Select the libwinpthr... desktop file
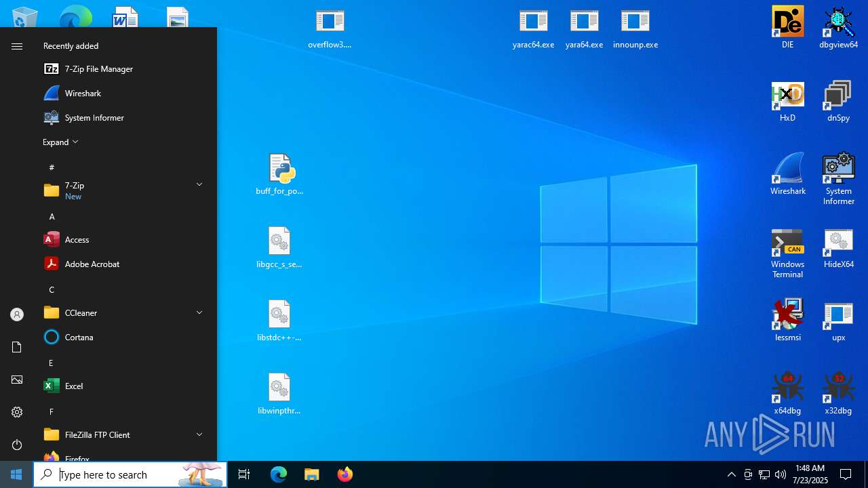This screenshot has width=868, height=488. click(279, 394)
